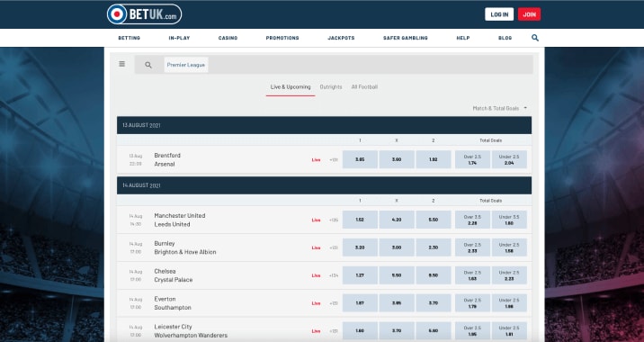The height and width of the screenshot is (342, 644).
Task: Click search icon beside Premier League chip
Action: pyautogui.click(x=148, y=65)
